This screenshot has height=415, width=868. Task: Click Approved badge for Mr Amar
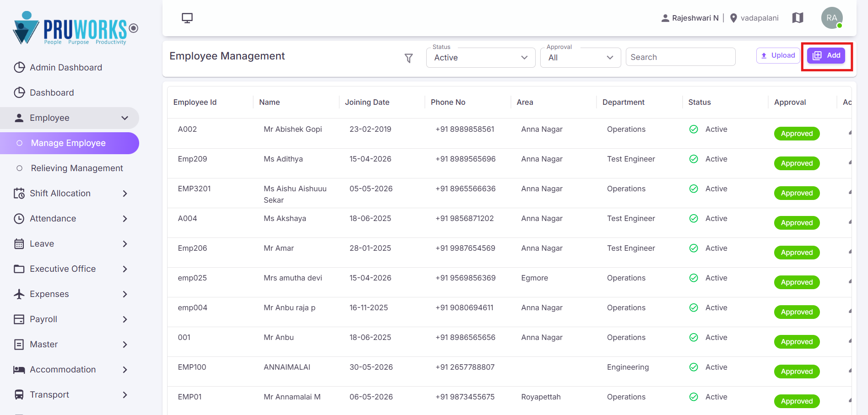click(x=797, y=253)
